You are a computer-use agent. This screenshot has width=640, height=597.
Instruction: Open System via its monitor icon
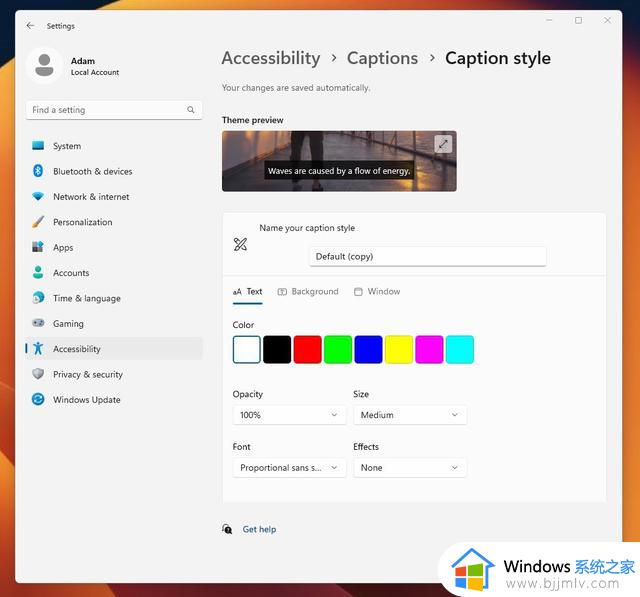click(x=38, y=146)
